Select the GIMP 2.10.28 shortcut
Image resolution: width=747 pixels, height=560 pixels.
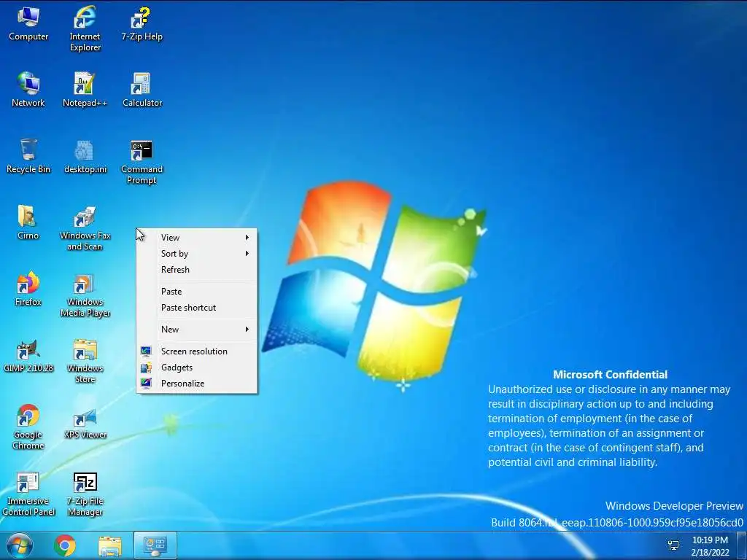coord(28,355)
